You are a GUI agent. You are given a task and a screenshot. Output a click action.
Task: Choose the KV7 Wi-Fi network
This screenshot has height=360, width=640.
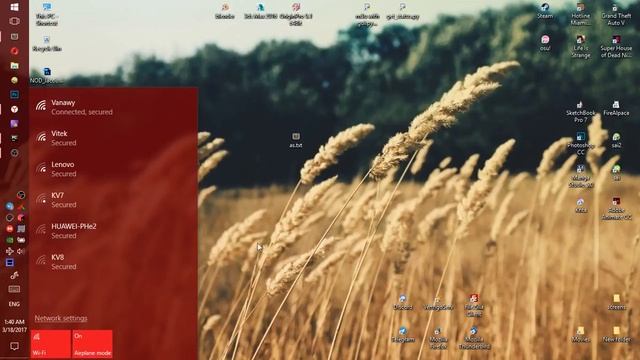click(114, 200)
